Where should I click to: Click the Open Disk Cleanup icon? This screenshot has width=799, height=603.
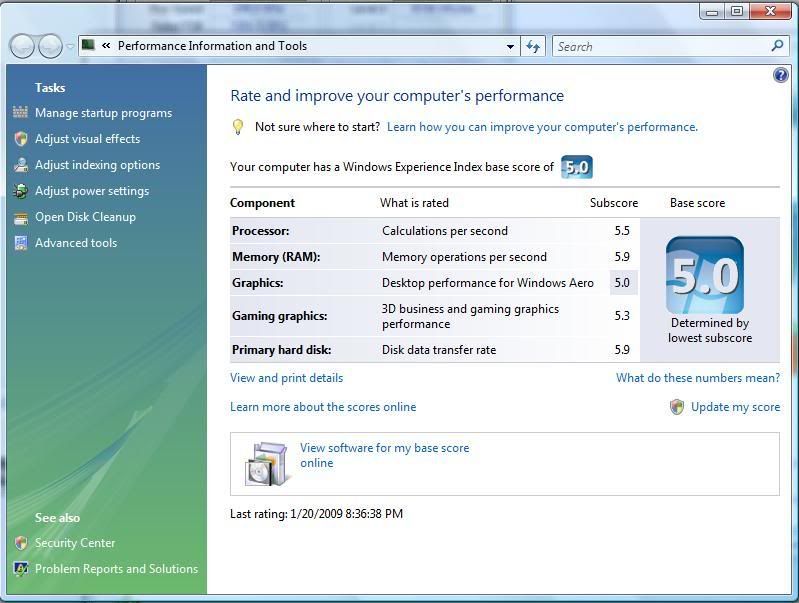point(20,218)
